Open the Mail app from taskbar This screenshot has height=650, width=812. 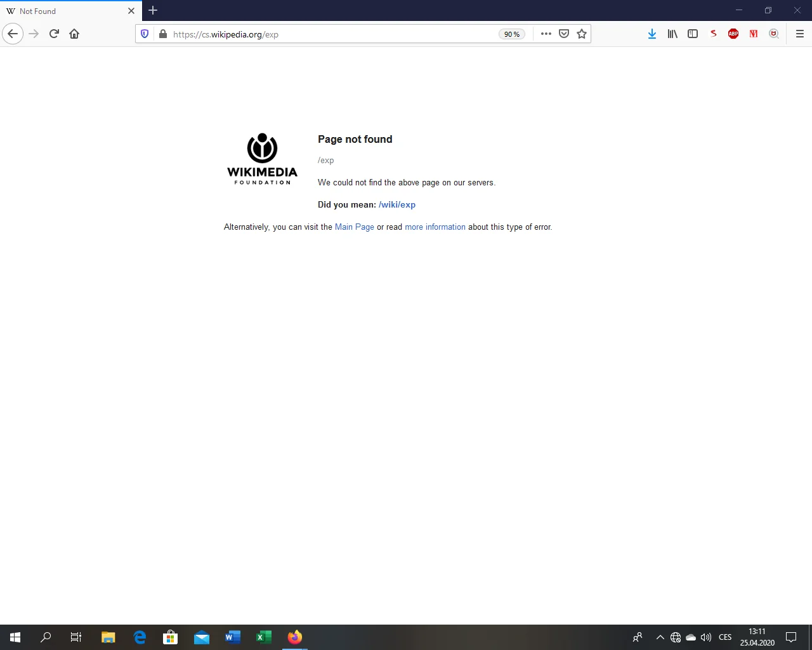[202, 637]
